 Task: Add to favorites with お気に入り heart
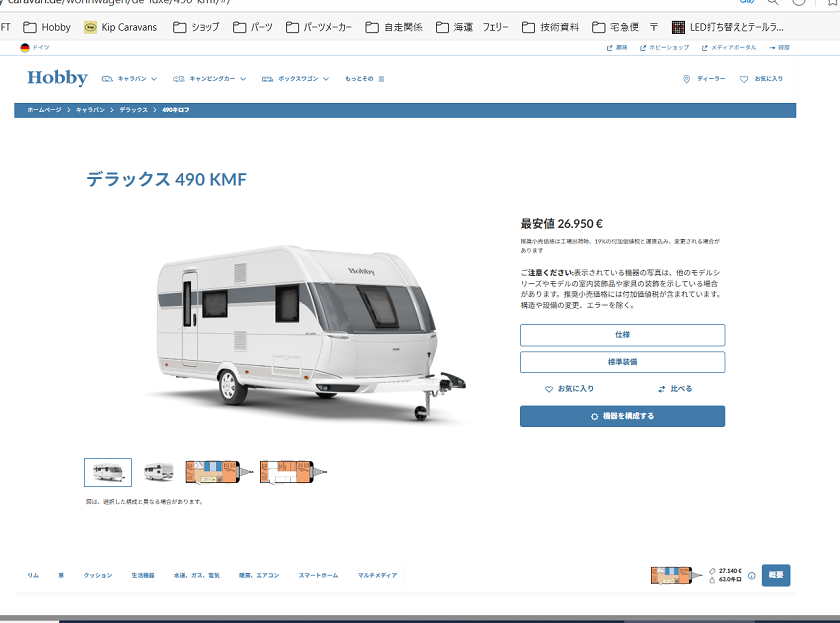click(x=569, y=389)
